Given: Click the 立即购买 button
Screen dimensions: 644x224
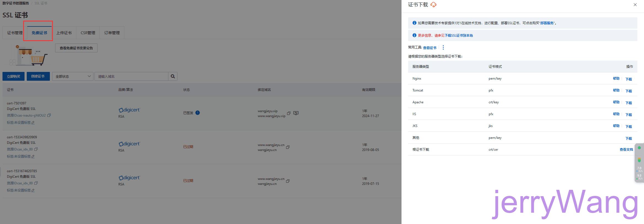Looking at the screenshot, I should point(14,76).
